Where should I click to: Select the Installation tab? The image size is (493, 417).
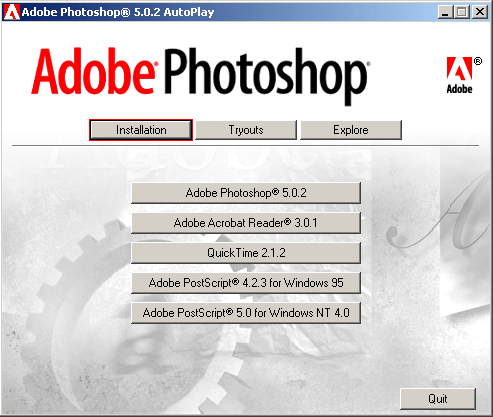tap(141, 130)
